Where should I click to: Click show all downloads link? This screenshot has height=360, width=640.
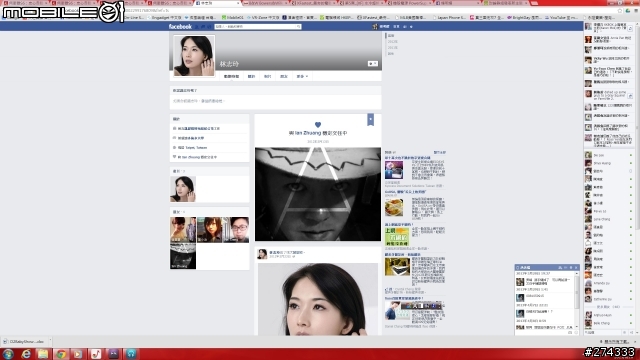pos(616,342)
